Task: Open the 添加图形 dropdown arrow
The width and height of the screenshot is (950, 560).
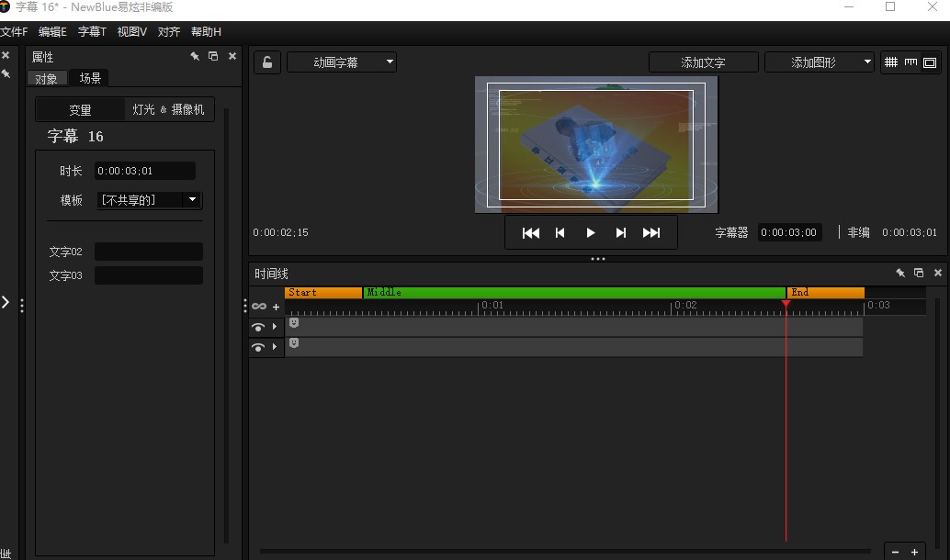Action: 867,62
